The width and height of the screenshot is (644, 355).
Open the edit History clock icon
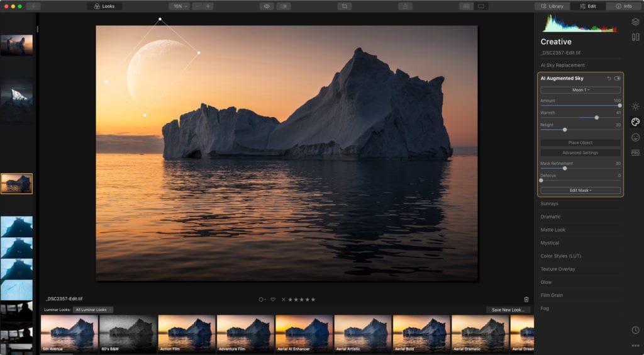pos(635,330)
